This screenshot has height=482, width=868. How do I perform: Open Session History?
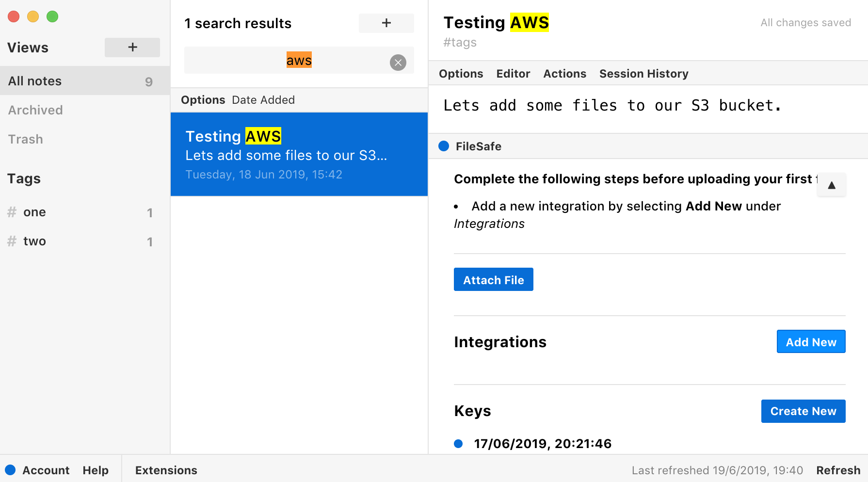(643, 74)
